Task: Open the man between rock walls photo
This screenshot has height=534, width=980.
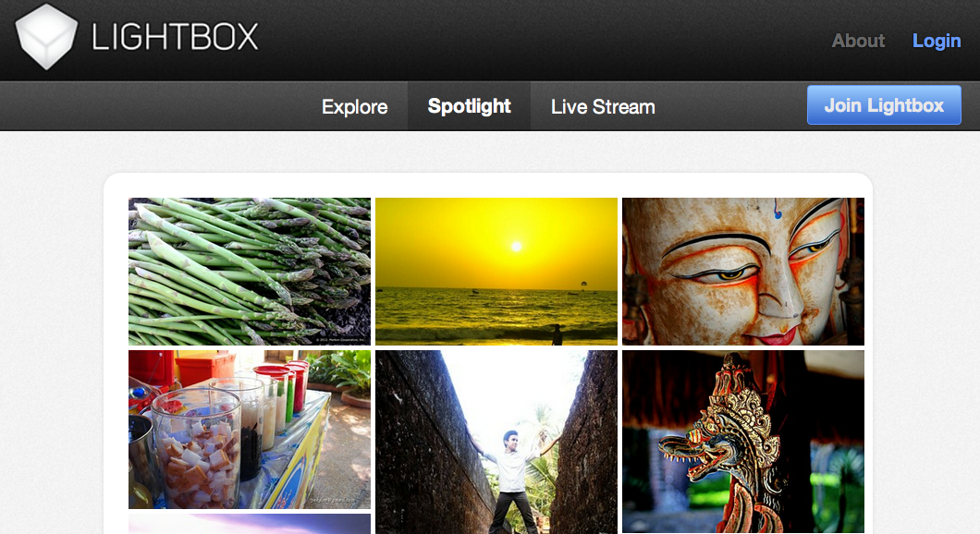Action: pos(496,442)
